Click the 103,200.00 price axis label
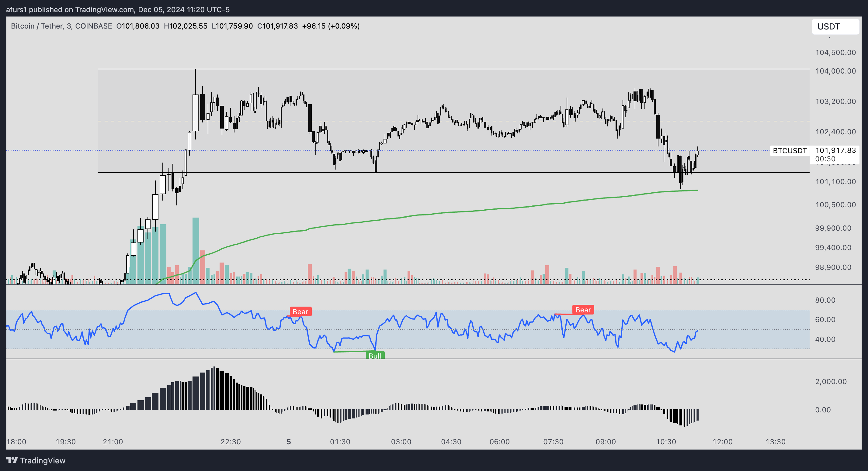The height and width of the screenshot is (471, 868). pyautogui.click(x=835, y=101)
